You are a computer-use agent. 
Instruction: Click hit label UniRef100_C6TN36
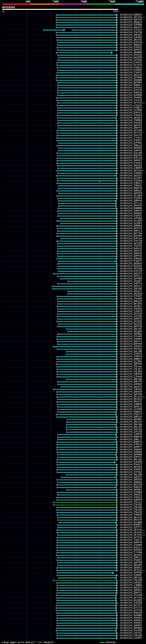tap(131, 60)
